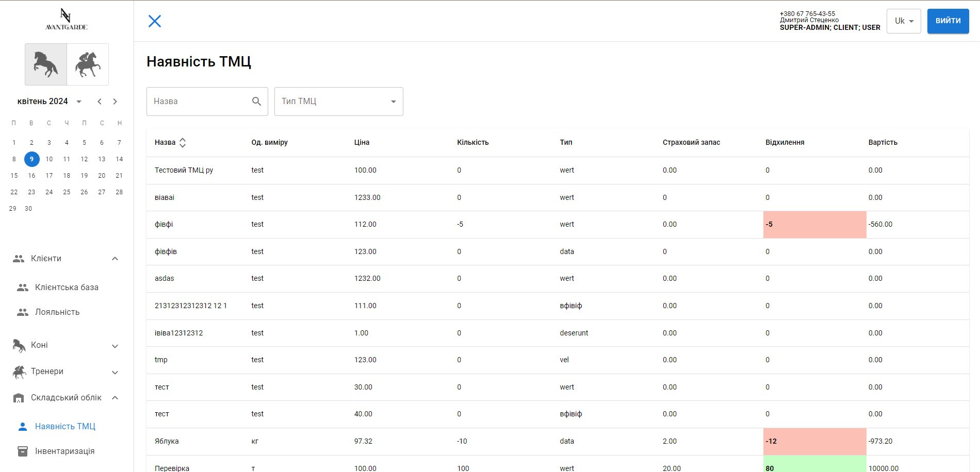Click the blue X close icon
The image size is (980, 472).
(x=155, y=21)
